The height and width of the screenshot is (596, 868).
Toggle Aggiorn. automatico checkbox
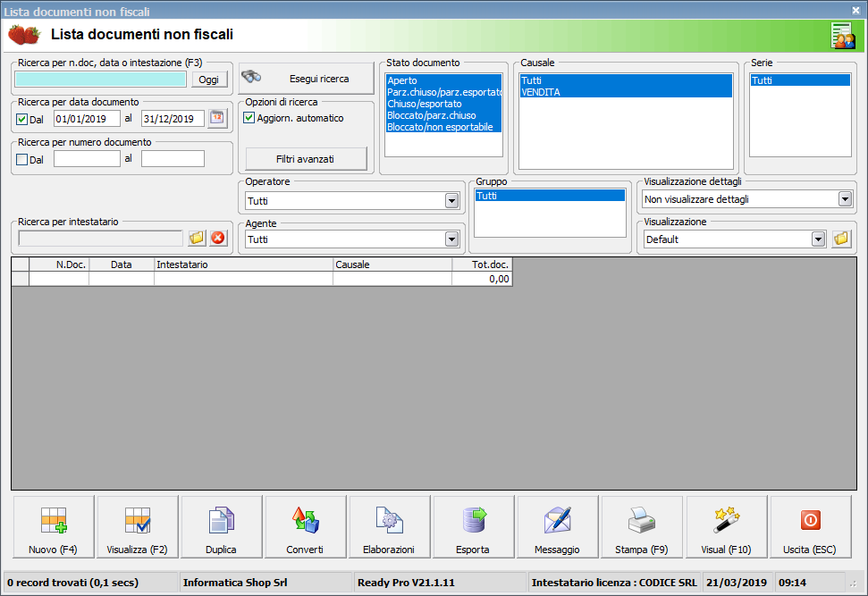point(249,117)
